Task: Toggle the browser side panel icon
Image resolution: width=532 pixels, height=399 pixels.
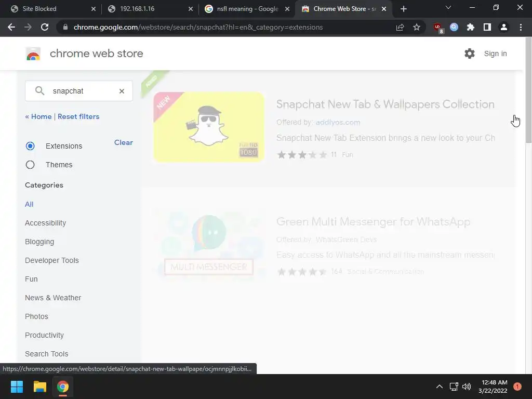Action: (487, 27)
